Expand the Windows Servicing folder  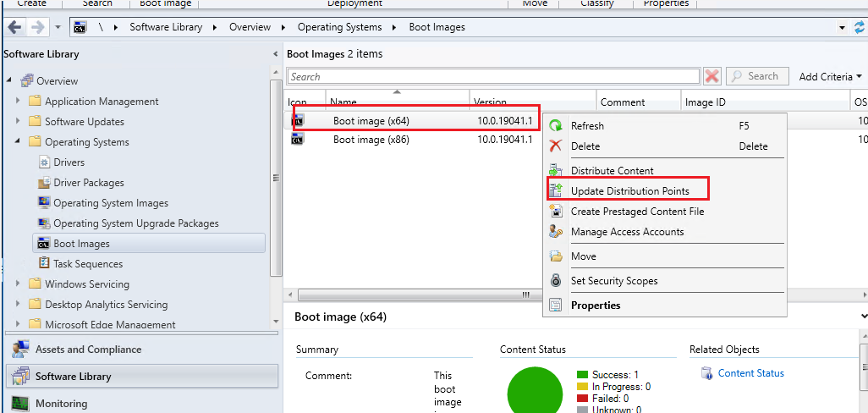click(x=19, y=284)
